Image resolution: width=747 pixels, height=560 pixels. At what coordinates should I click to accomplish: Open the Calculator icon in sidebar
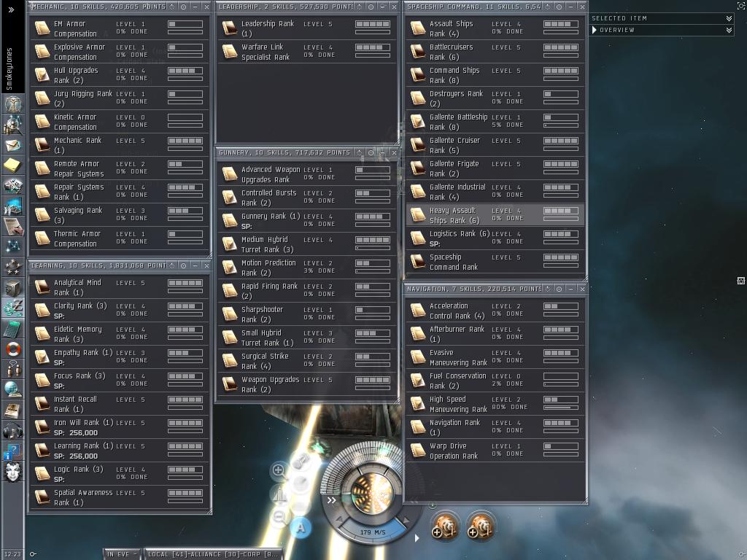[13, 329]
